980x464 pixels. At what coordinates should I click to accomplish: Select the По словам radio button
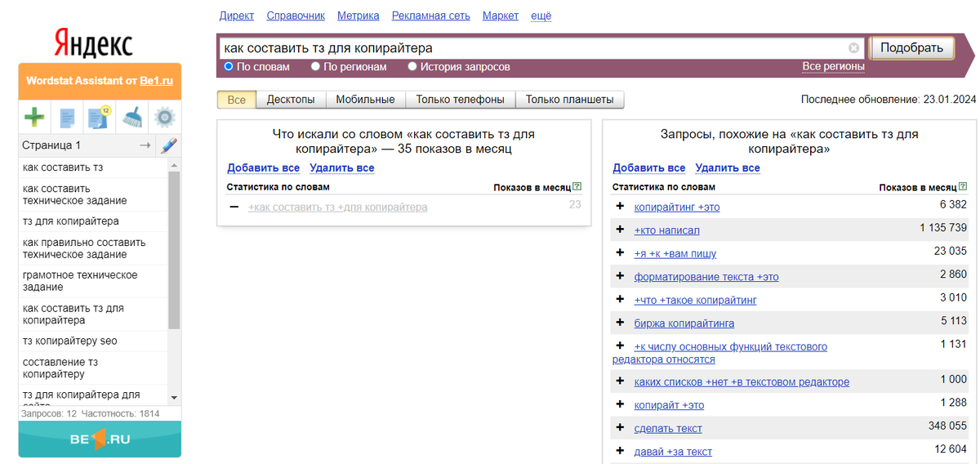click(x=229, y=66)
